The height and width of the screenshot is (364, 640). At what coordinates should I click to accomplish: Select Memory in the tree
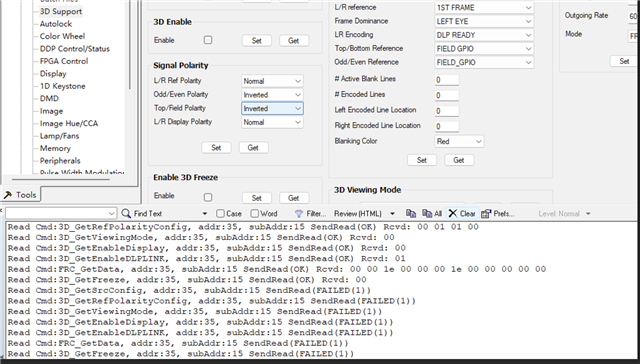tap(55, 148)
